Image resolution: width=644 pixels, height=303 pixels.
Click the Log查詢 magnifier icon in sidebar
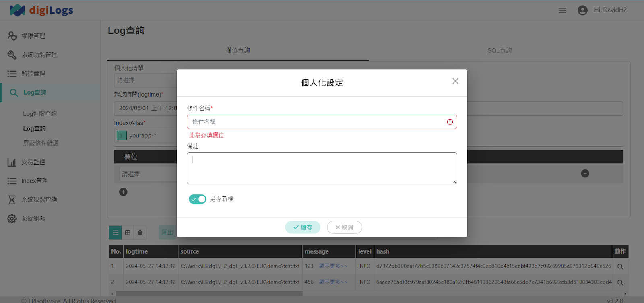pos(14,93)
